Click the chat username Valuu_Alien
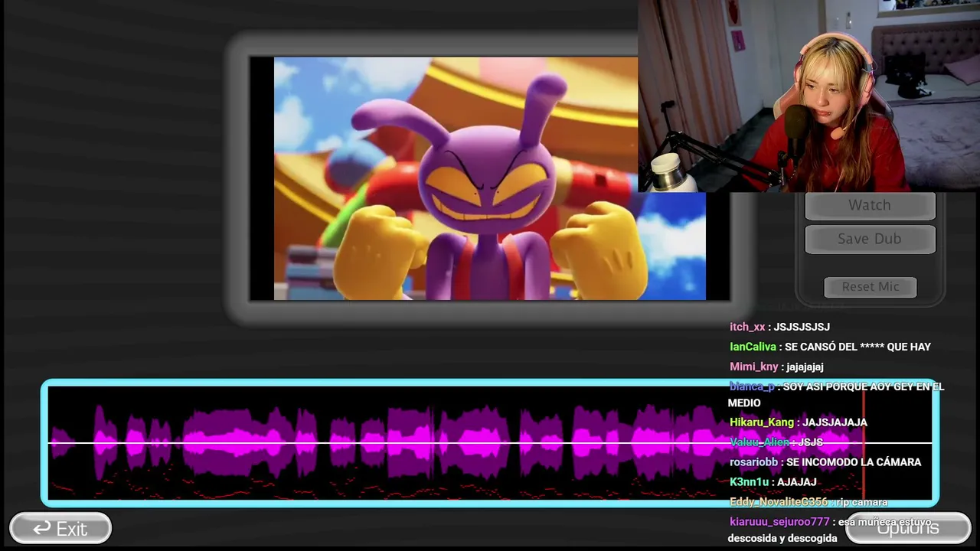Screen dimensions: 980x551 pos(759,442)
